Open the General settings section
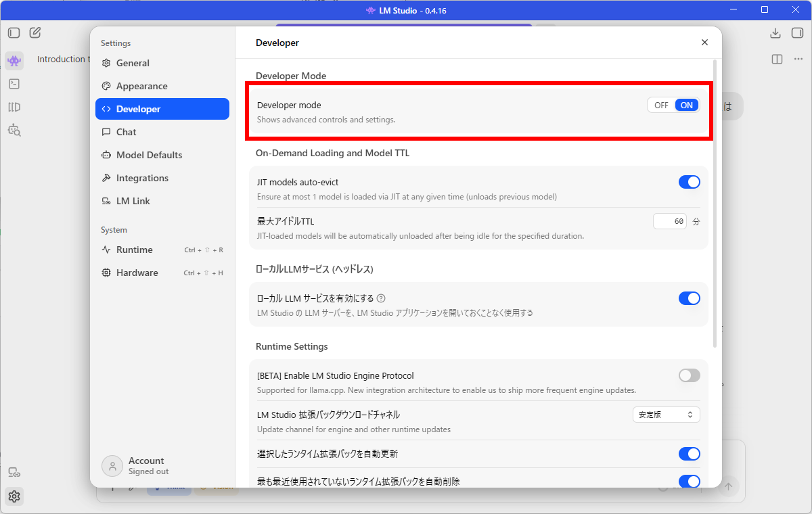 [162, 63]
